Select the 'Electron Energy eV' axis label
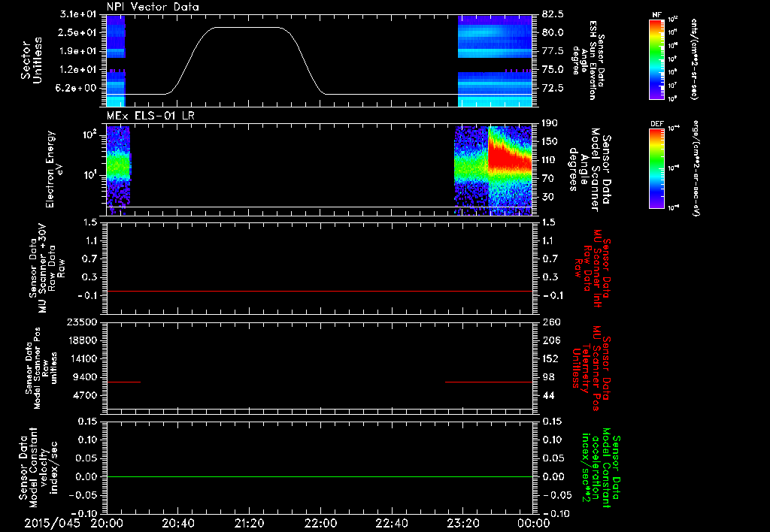The width and height of the screenshot is (770, 532). pyautogui.click(x=54, y=169)
